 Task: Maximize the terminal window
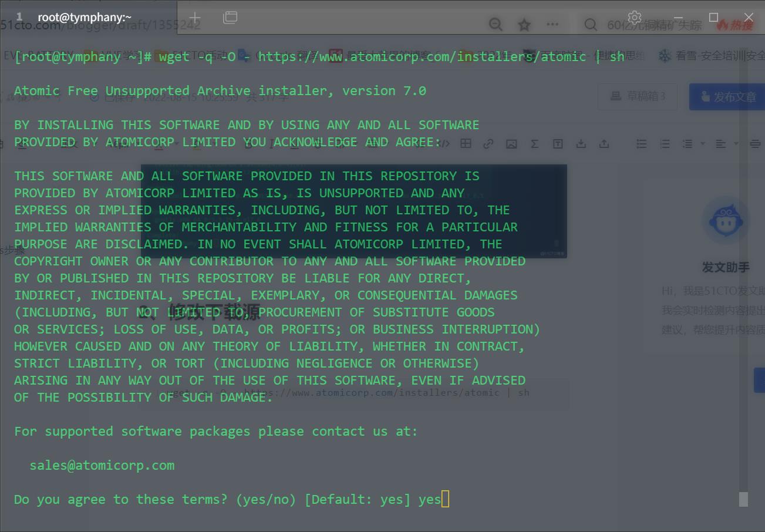coord(713,17)
